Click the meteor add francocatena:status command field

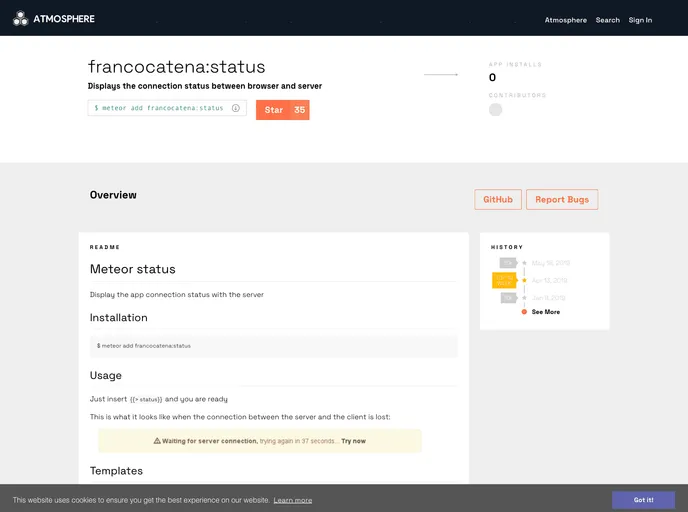167,108
